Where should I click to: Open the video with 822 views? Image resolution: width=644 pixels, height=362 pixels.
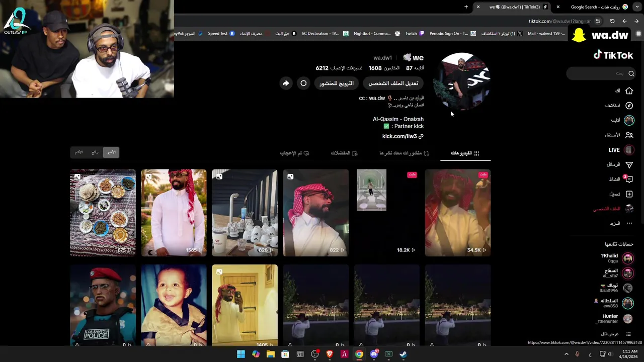(x=316, y=213)
